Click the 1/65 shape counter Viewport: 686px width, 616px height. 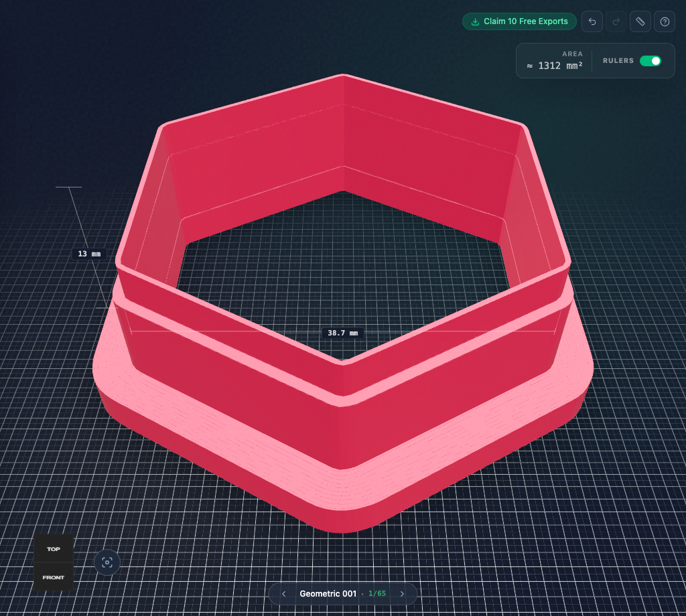click(x=377, y=594)
